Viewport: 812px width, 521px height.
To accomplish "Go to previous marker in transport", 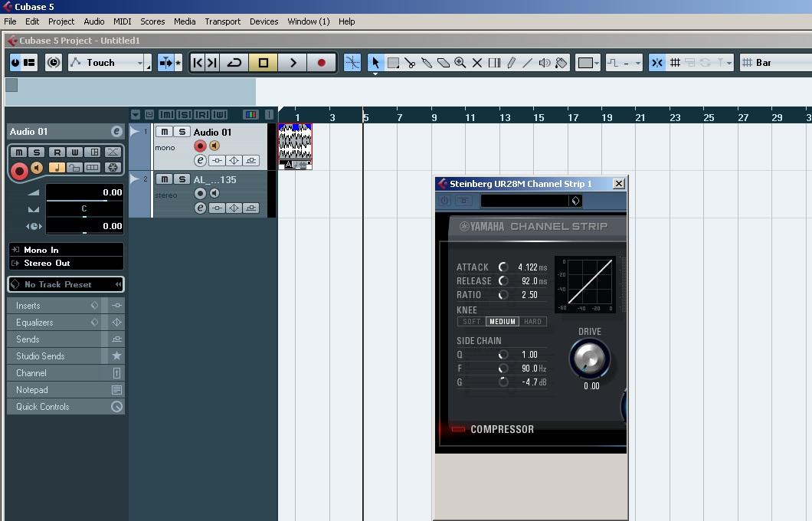I will click(198, 63).
